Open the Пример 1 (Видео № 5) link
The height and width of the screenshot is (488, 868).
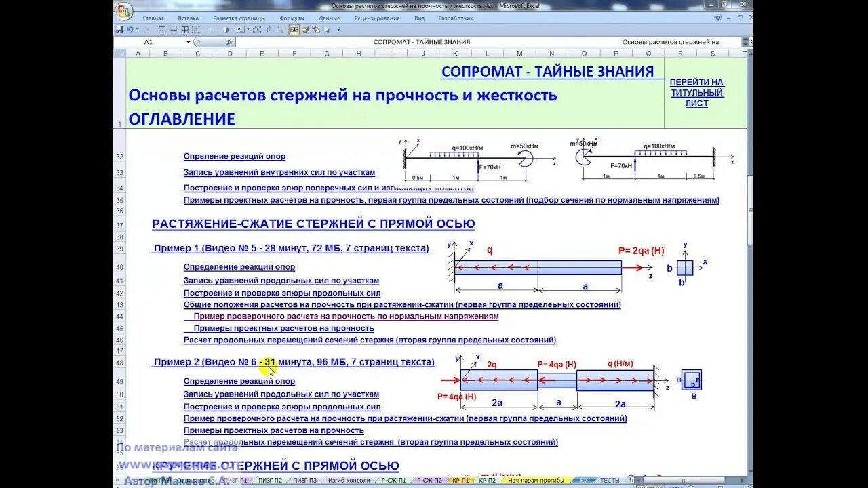(291, 249)
